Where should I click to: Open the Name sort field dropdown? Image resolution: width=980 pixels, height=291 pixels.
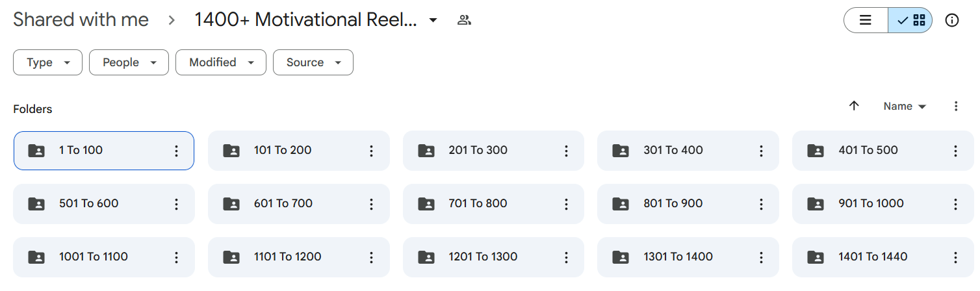pyautogui.click(x=905, y=106)
